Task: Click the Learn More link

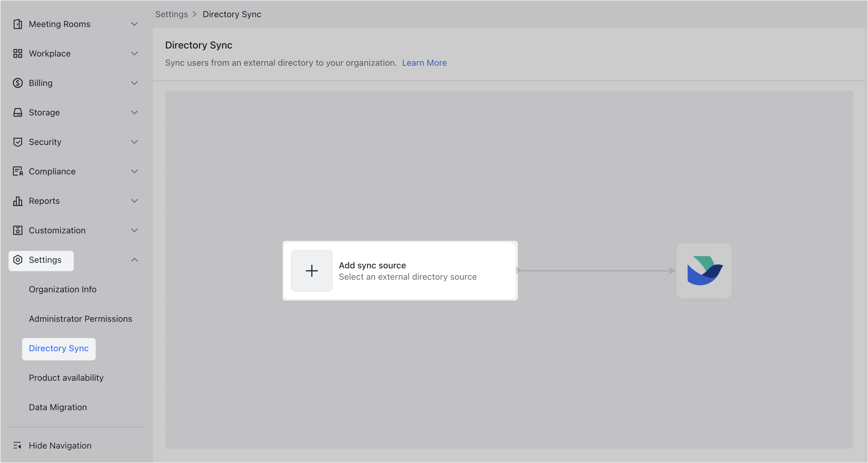Action: (424, 63)
